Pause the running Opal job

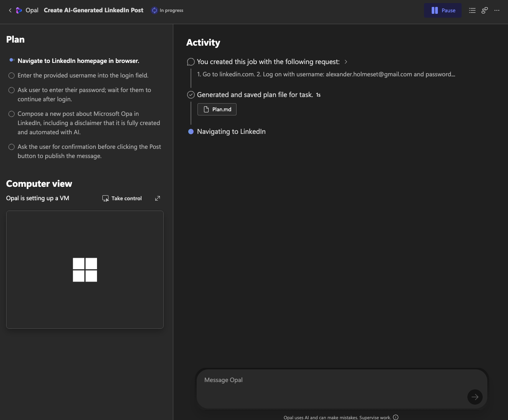[443, 10]
